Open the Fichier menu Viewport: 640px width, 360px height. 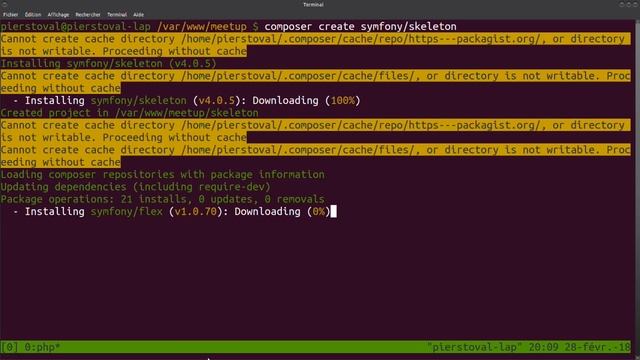[x=11, y=15]
